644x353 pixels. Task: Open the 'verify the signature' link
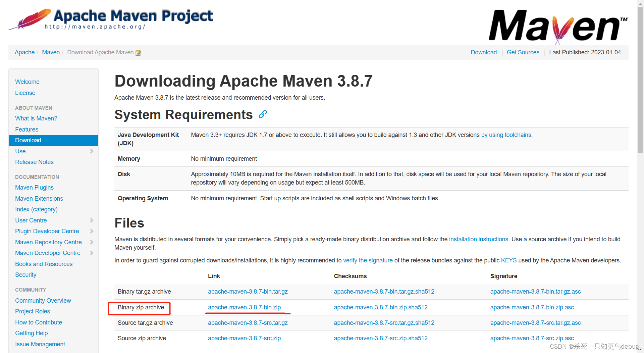(x=368, y=260)
